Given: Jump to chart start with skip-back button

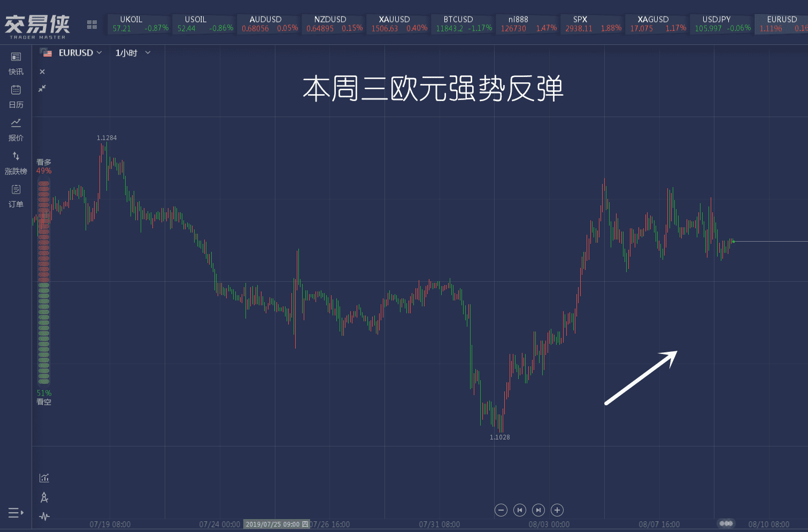Looking at the screenshot, I should tap(520, 510).
